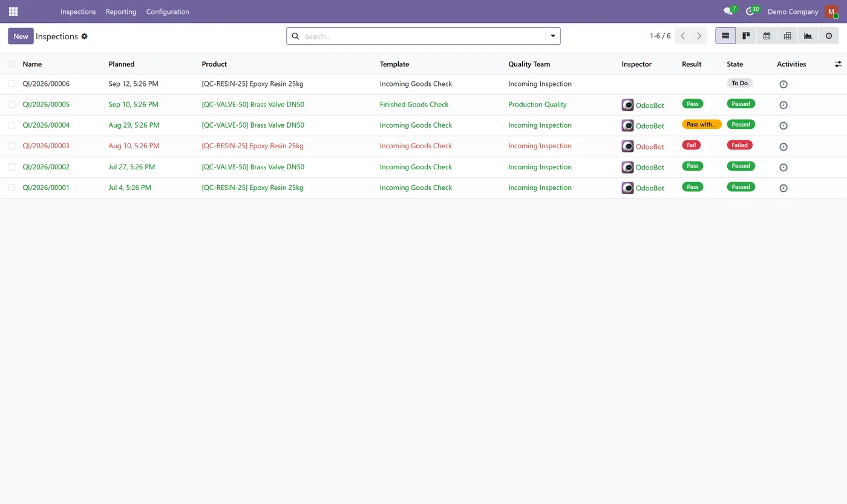Switch to graph view
The image size is (847, 504).
click(x=808, y=36)
